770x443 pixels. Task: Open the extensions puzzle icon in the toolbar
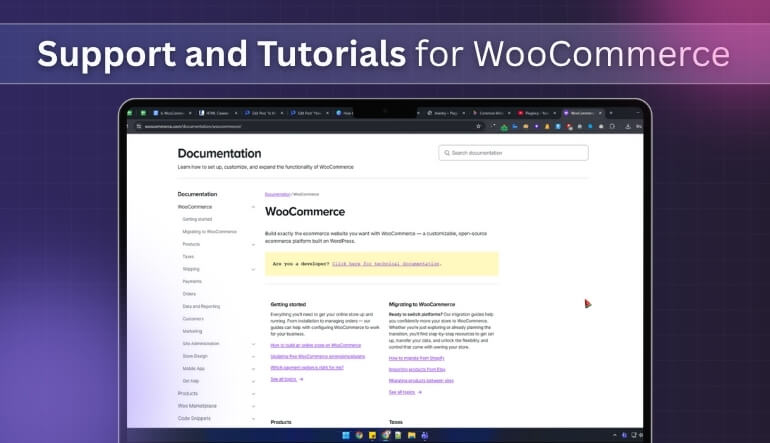coord(612,126)
